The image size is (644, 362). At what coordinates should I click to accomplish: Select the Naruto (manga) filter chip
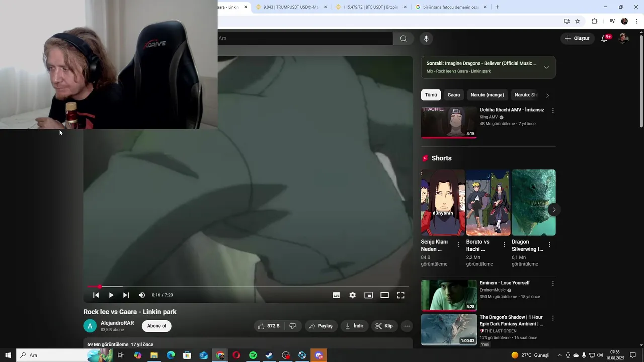487,95
